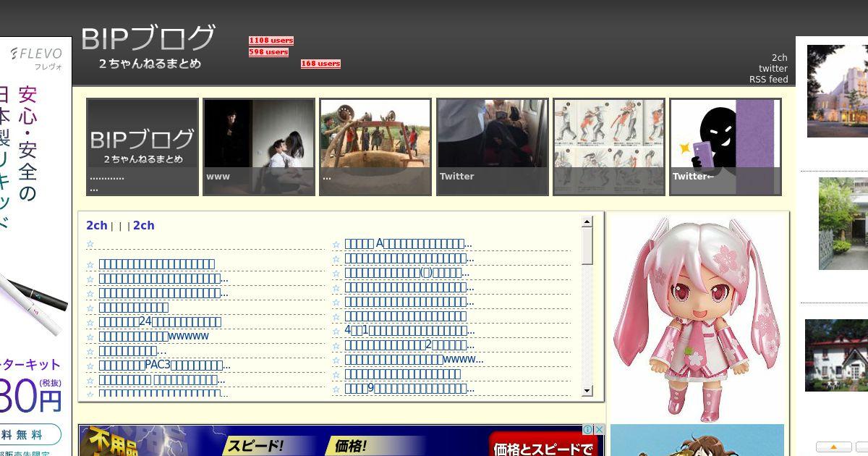
Task: Click star beside the row with parentheses
Action: (336, 273)
